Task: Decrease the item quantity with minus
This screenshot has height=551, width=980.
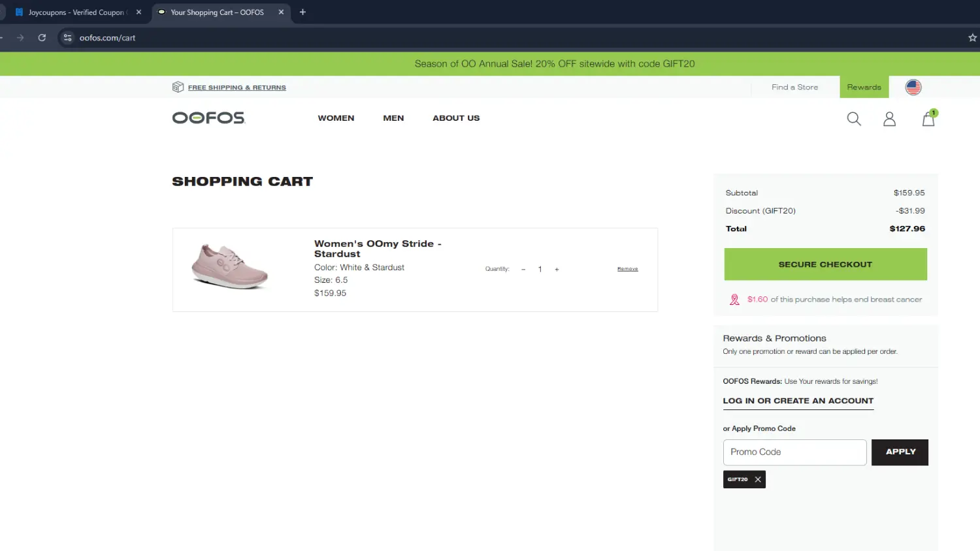Action: (523, 270)
